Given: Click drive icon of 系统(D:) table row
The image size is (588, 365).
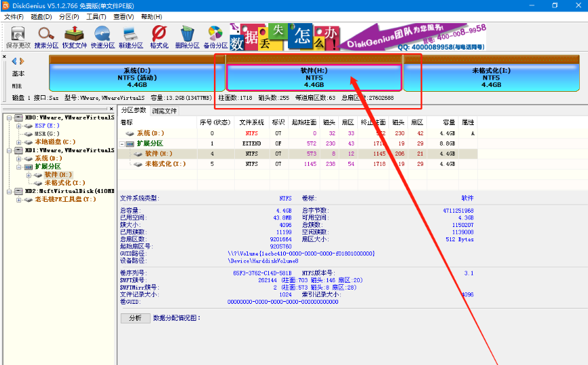Looking at the screenshot, I should (130, 133).
